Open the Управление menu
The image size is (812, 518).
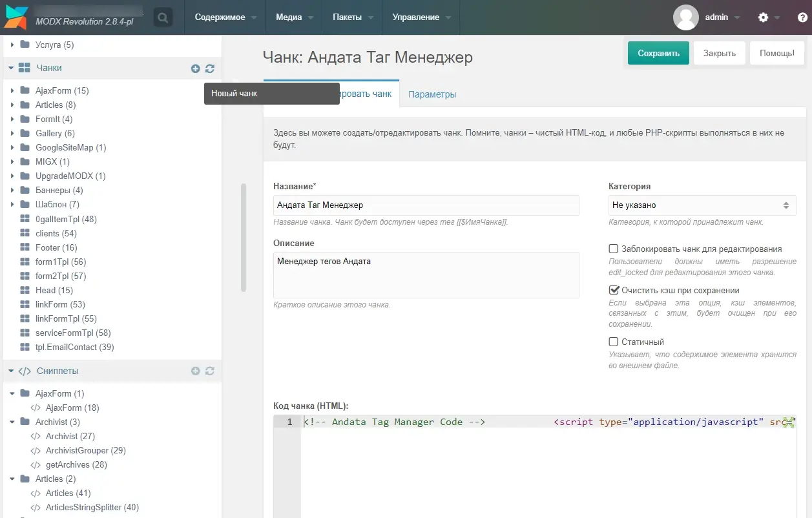coord(421,17)
